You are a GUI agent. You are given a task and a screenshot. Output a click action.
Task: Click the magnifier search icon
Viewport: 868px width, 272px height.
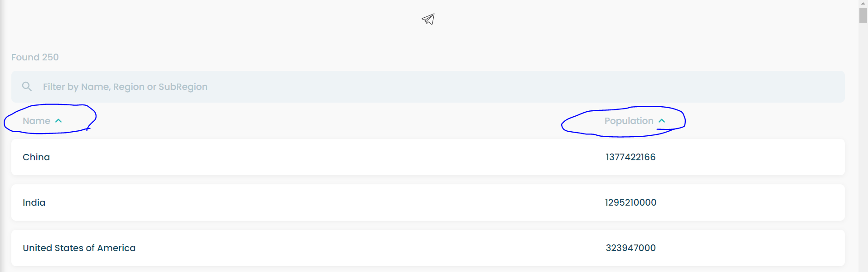(27, 86)
